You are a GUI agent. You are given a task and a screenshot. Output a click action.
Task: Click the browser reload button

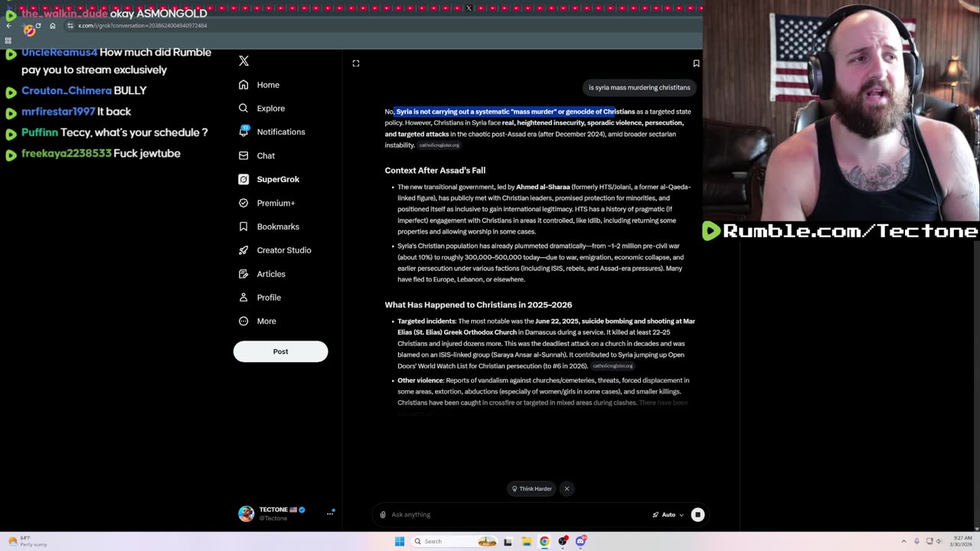pos(38,26)
